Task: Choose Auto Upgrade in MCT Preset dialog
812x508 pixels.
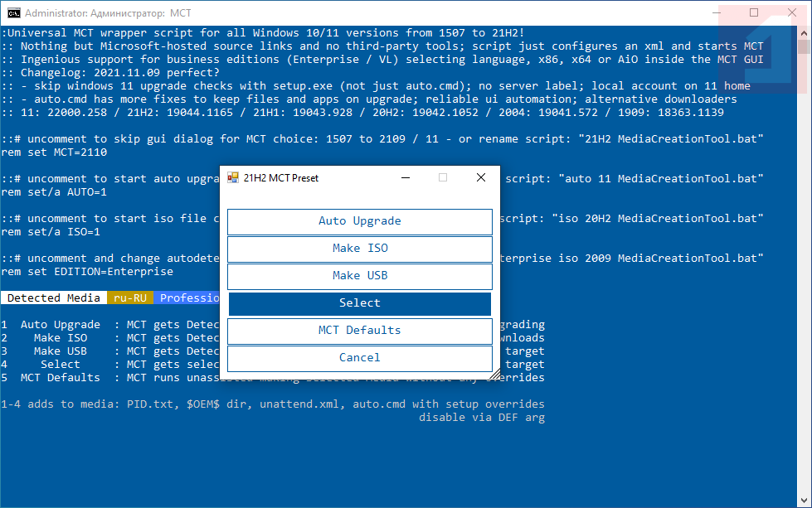Action: pos(359,221)
